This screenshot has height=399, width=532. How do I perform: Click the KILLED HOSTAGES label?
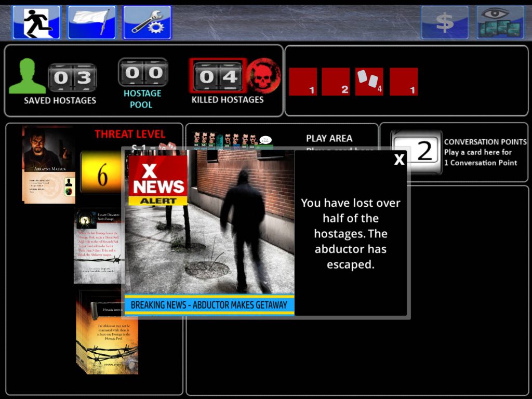(228, 100)
